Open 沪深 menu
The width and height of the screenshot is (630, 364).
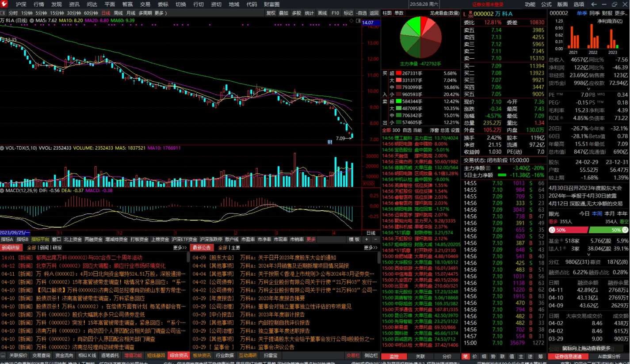coord(21,4)
